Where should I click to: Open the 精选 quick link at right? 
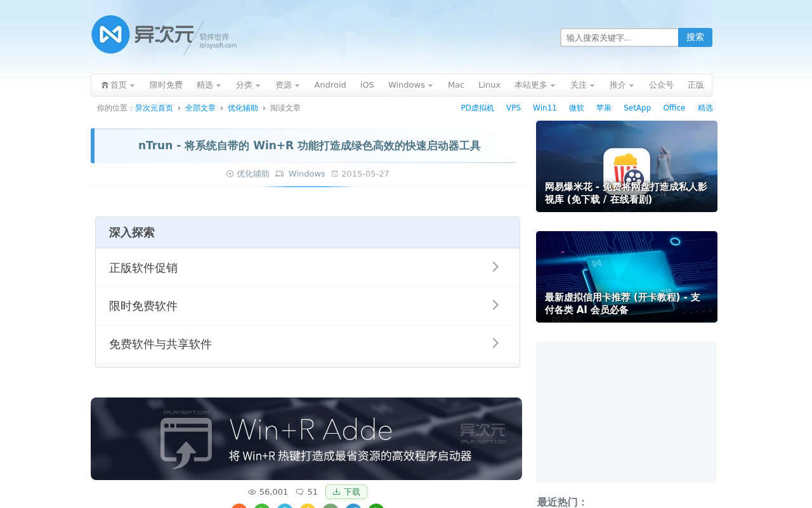(705, 108)
